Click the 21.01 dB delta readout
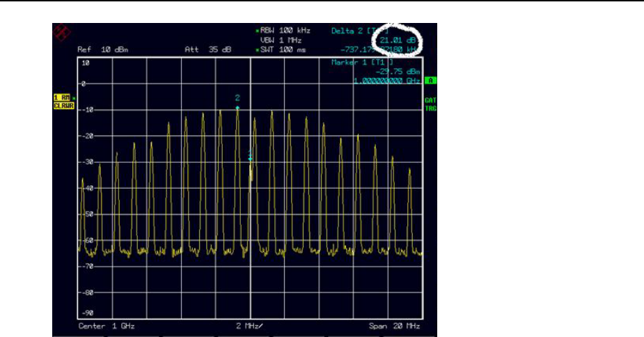644x337 pixels. pyautogui.click(x=398, y=40)
